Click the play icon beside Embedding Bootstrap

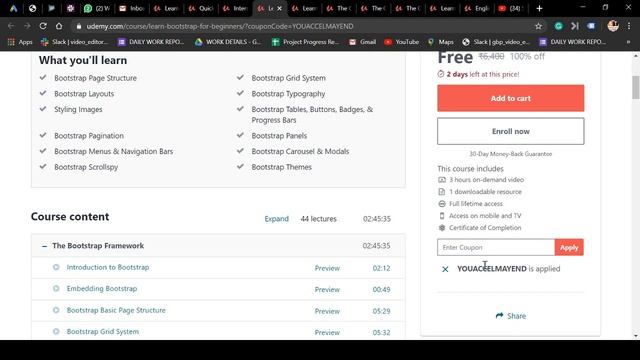(x=56, y=289)
